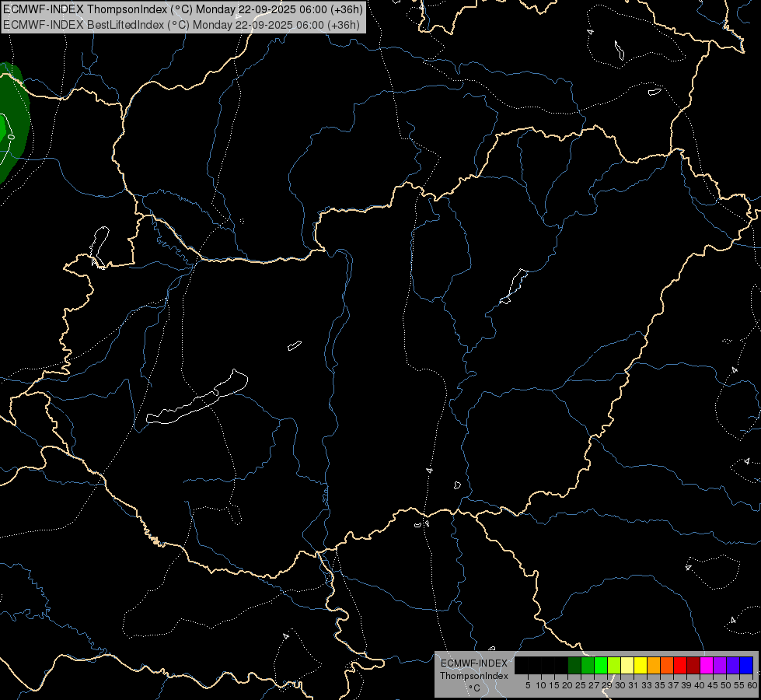Click legend tick value '45'
Screen dimensions: 761x700
coord(713,685)
